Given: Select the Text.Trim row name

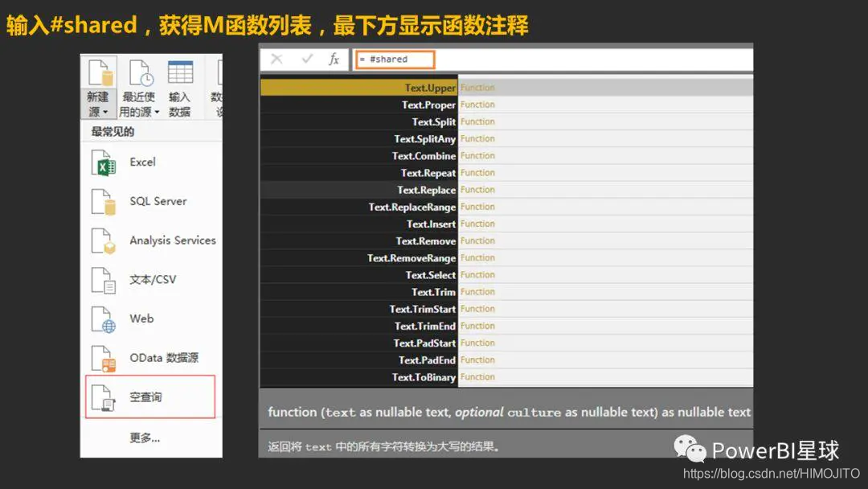Looking at the screenshot, I should pos(433,293).
